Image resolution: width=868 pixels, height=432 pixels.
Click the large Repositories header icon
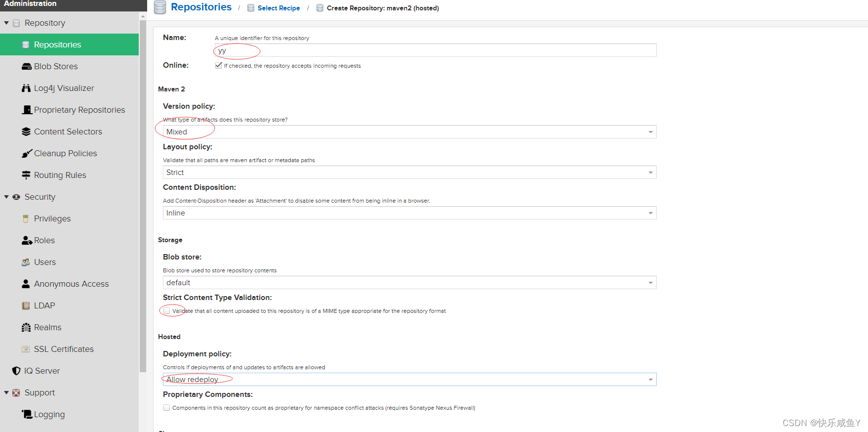160,7
